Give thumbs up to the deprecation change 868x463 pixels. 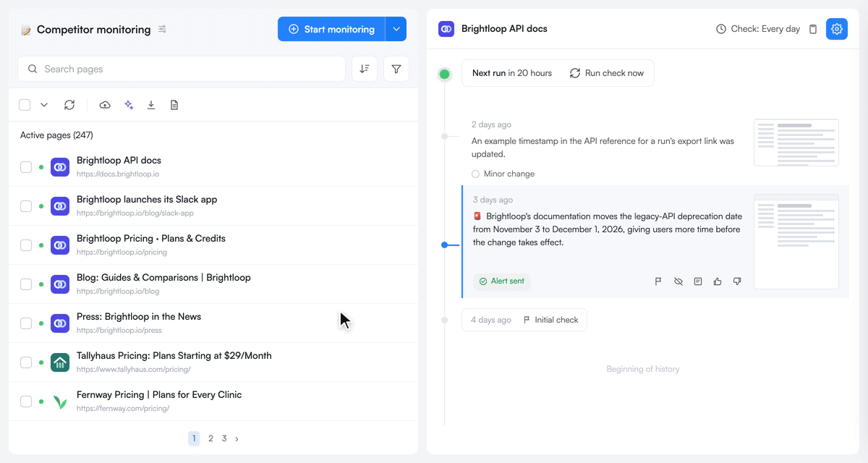(718, 281)
